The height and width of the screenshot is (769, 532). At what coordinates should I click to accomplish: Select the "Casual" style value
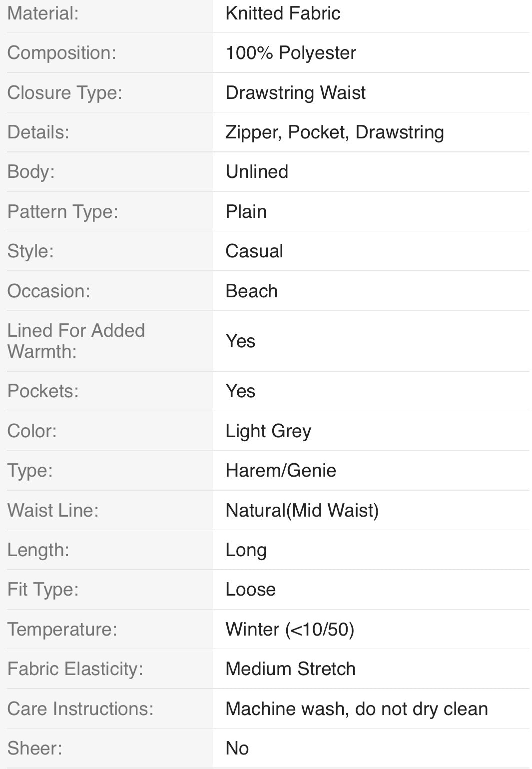click(x=254, y=251)
